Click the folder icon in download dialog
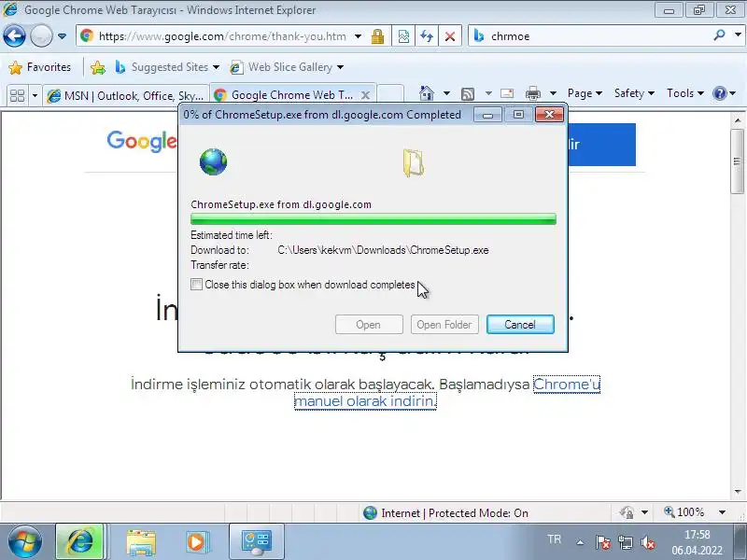Viewport: 747px width, 560px height. tap(413, 162)
